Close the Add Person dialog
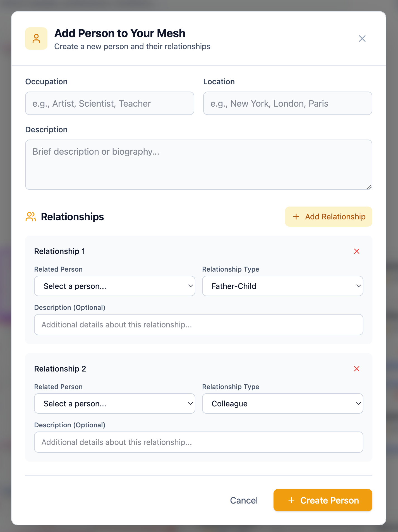This screenshot has width=398, height=532. coord(362,39)
